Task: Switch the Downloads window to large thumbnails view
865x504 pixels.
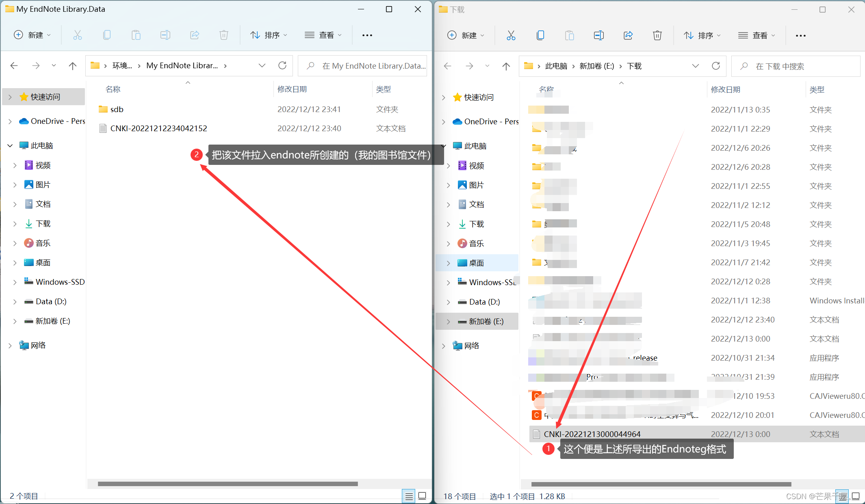Action: [856, 496]
